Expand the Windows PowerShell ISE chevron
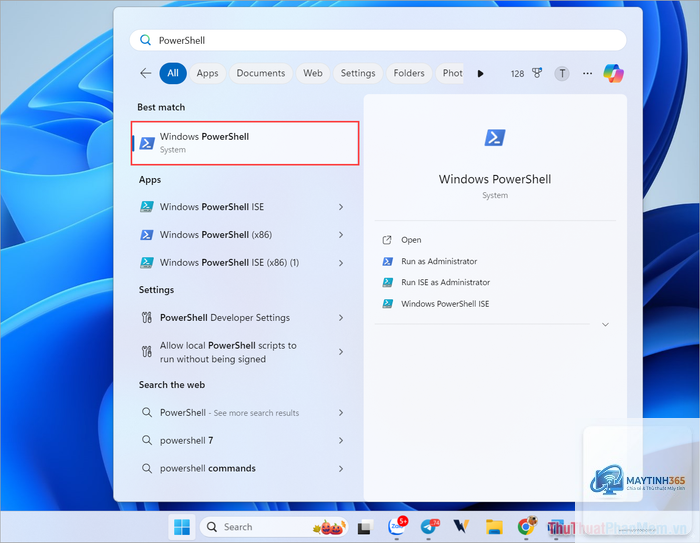The height and width of the screenshot is (543, 700). click(341, 207)
